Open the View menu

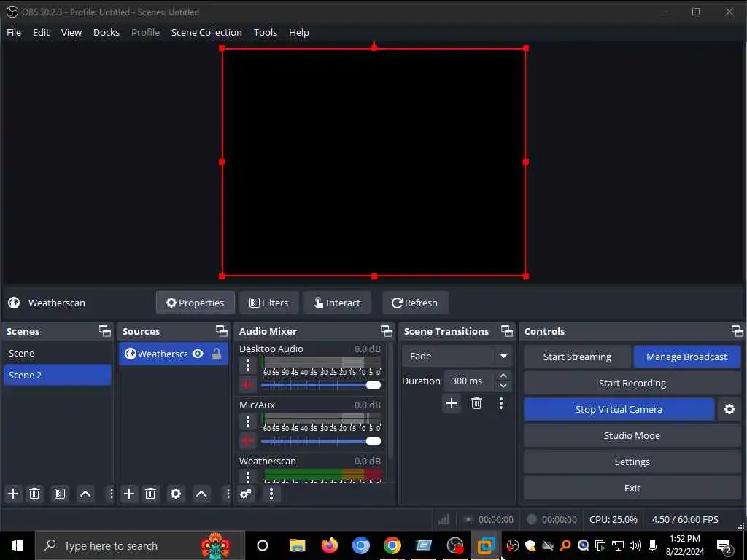coord(71,32)
